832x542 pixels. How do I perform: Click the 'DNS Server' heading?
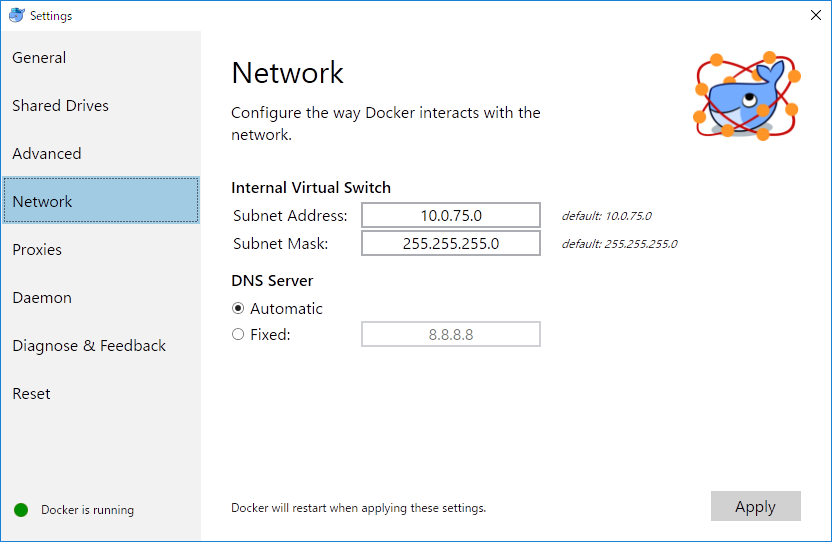coord(272,280)
